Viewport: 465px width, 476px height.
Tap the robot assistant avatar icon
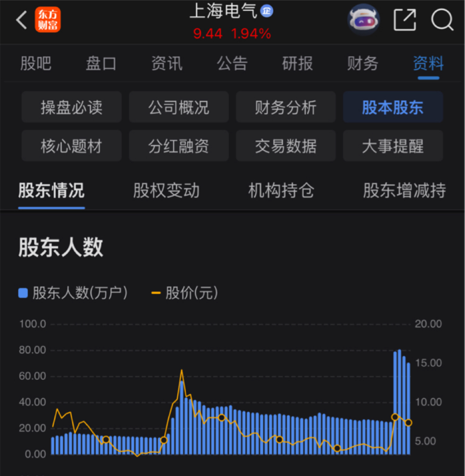(x=363, y=20)
